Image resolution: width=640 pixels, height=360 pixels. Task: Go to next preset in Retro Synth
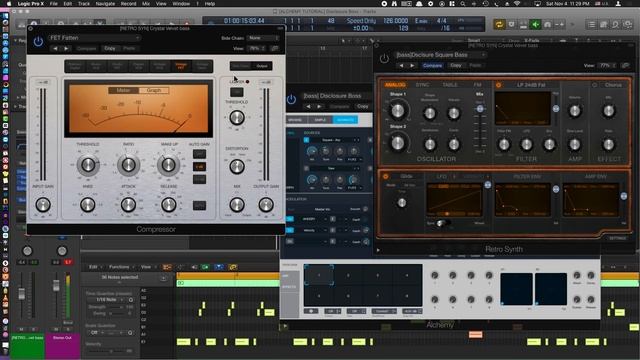[412, 65]
